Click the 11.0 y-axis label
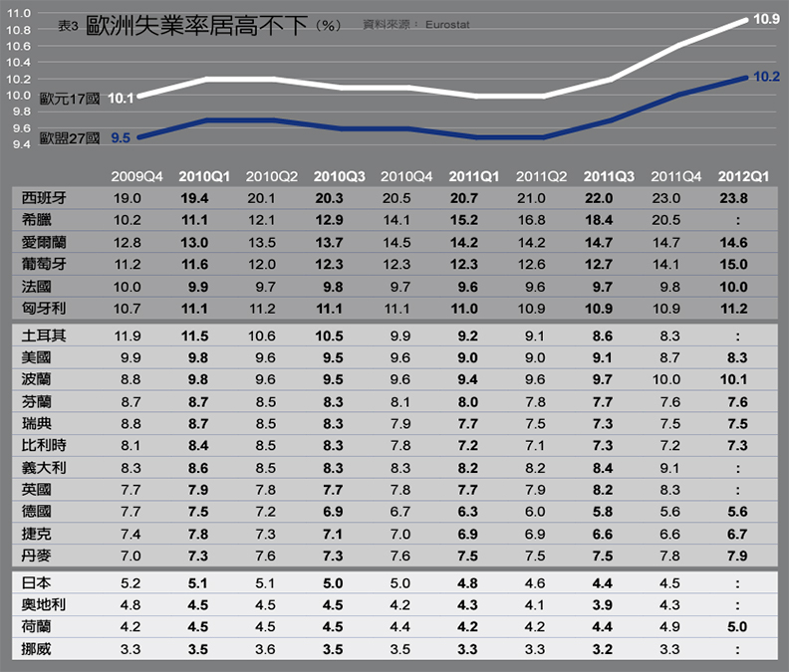 [x=20, y=14]
